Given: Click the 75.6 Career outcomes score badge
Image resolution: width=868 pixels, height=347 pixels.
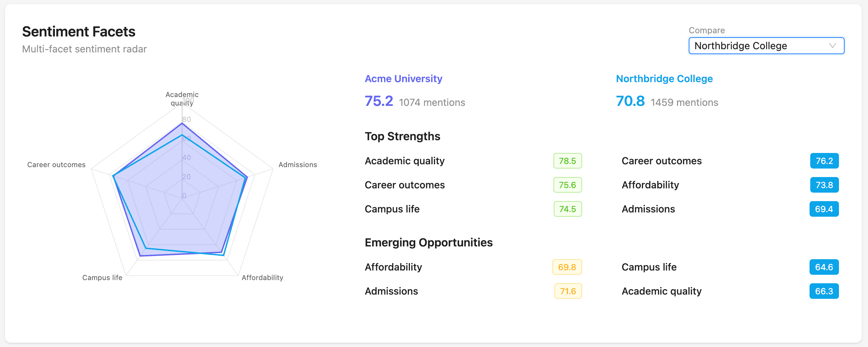Looking at the screenshot, I should (568, 185).
